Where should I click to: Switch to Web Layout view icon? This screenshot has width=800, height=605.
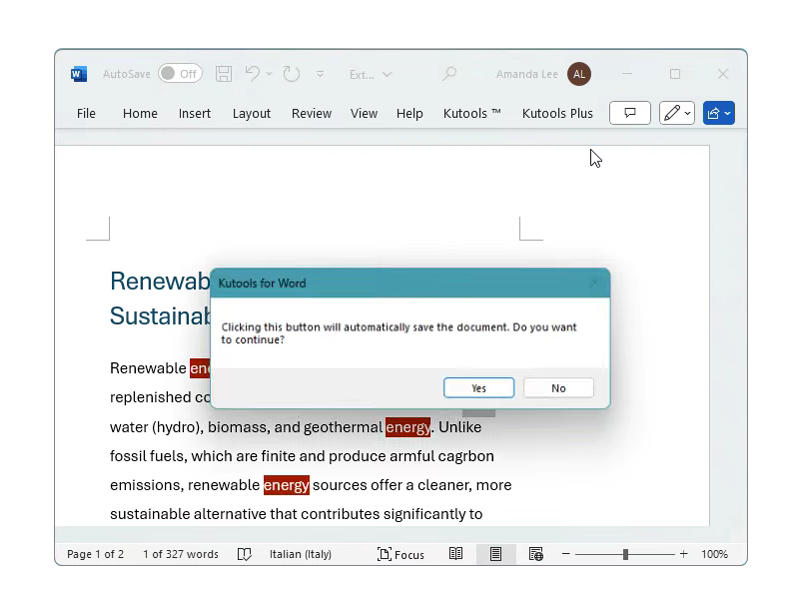536,554
